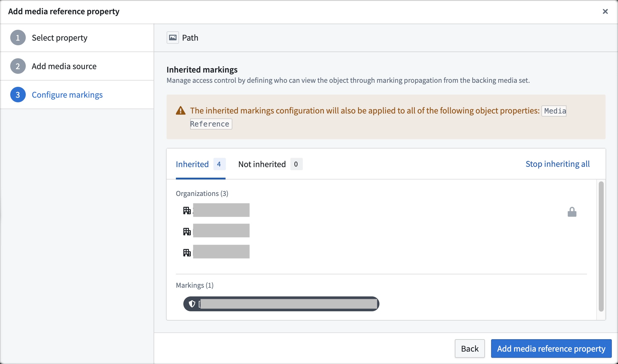Go to the Select property step

coord(60,38)
